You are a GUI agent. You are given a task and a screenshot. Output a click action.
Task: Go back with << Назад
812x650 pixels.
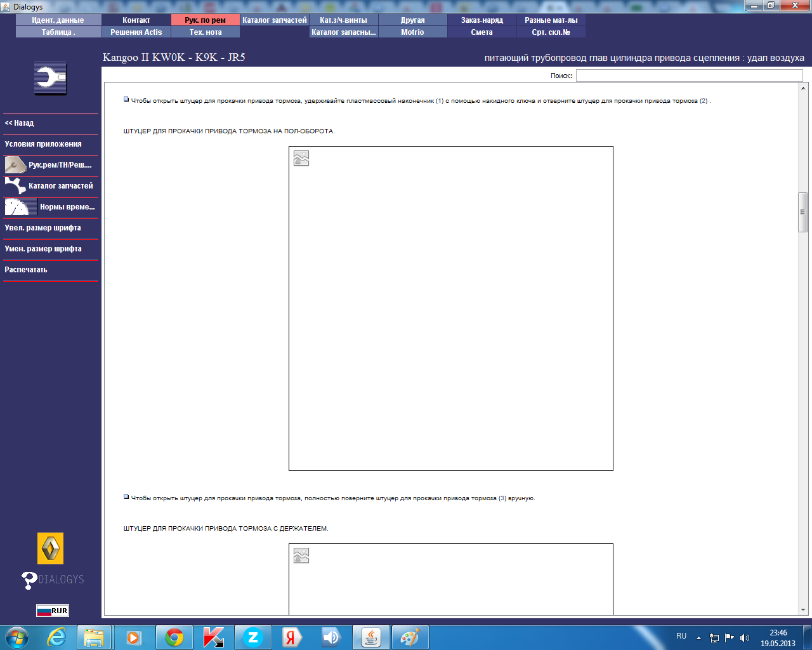click(20, 123)
